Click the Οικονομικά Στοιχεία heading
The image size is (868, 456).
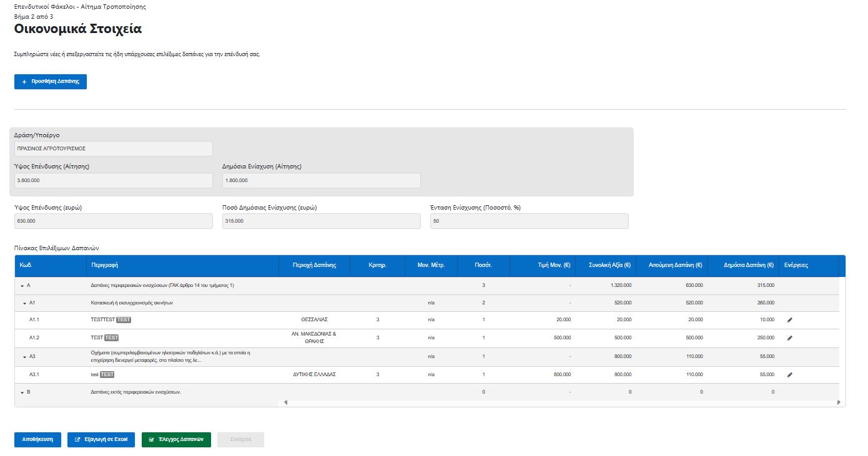pos(77,29)
